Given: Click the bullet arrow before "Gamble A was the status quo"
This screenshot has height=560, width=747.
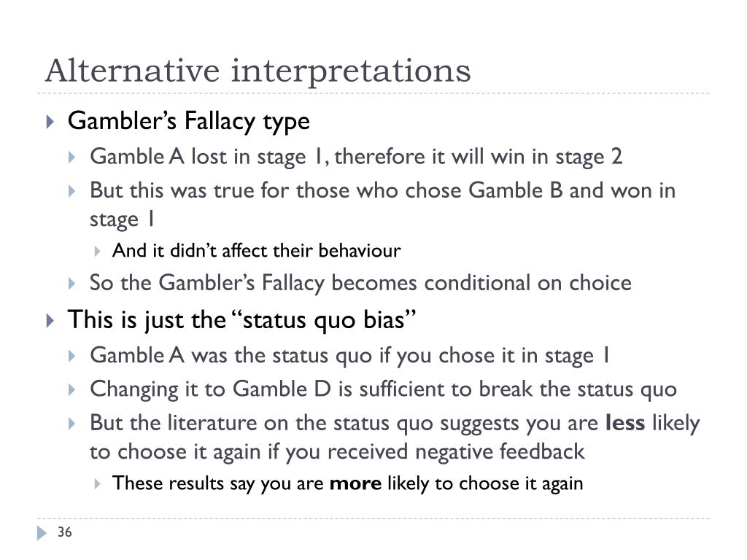Looking at the screenshot, I should pos(72,356).
